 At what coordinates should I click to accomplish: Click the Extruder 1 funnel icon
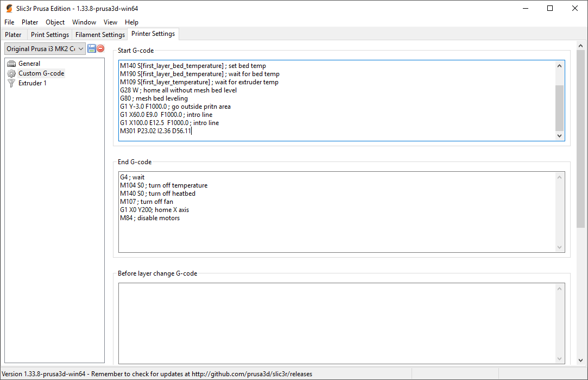(11, 83)
